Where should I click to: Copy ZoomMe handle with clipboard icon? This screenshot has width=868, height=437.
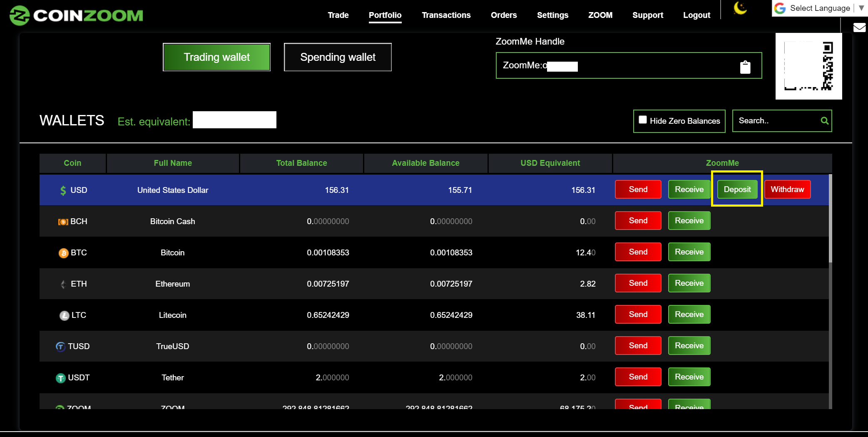745,67
